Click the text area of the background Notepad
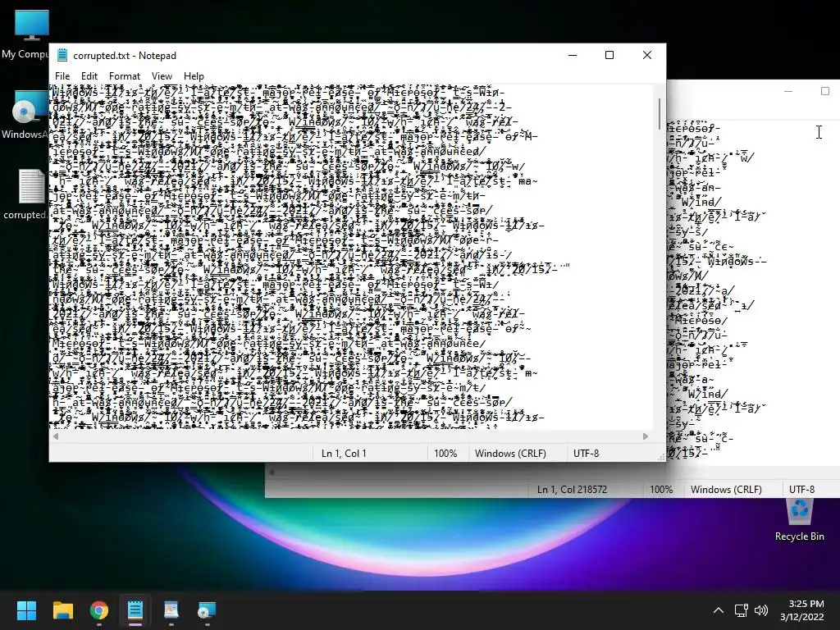This screenshot has width=840, height=630. click(x=753, y=292)
